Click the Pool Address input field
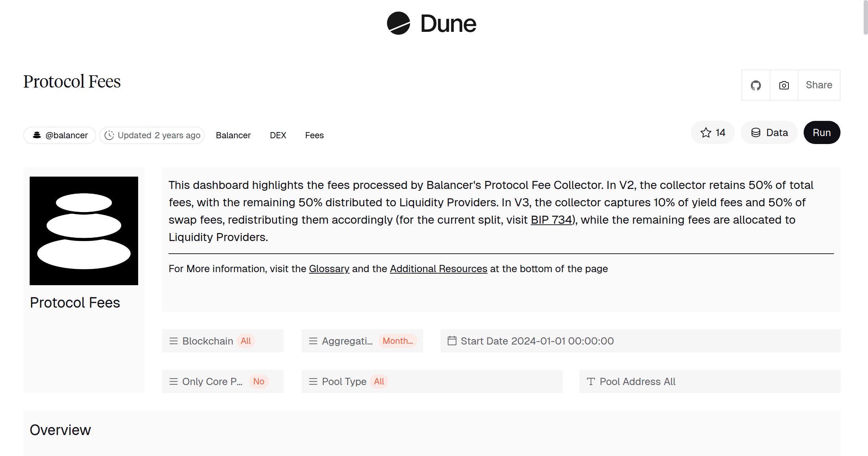The width and height of the screenshot is (868, 456). (x=710, y=381)
